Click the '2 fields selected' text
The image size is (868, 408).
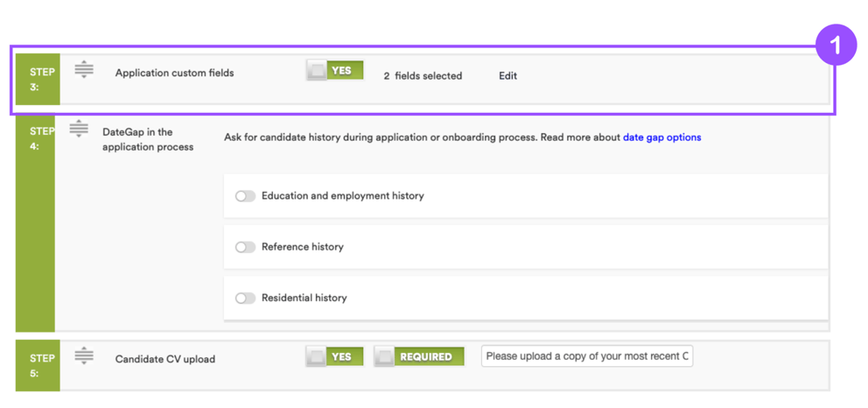point(423,76)
